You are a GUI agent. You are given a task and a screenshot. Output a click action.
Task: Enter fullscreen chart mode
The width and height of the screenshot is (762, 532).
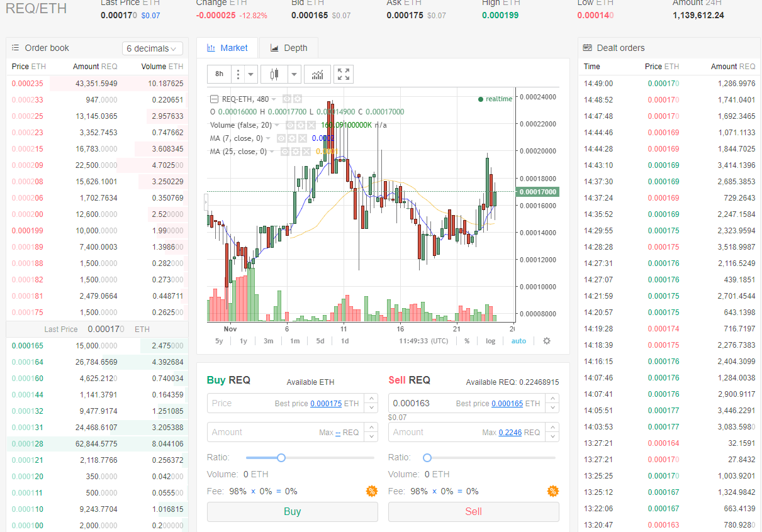(x=344, y=74)
